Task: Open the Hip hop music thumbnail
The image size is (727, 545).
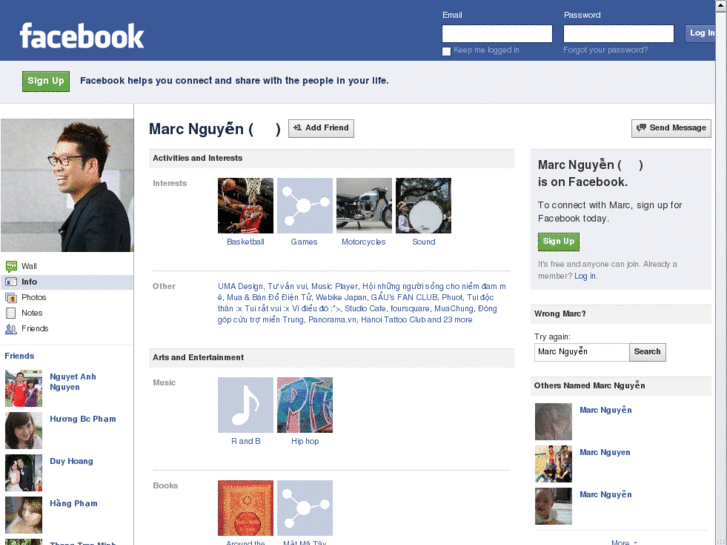Action: click(305, 405)
